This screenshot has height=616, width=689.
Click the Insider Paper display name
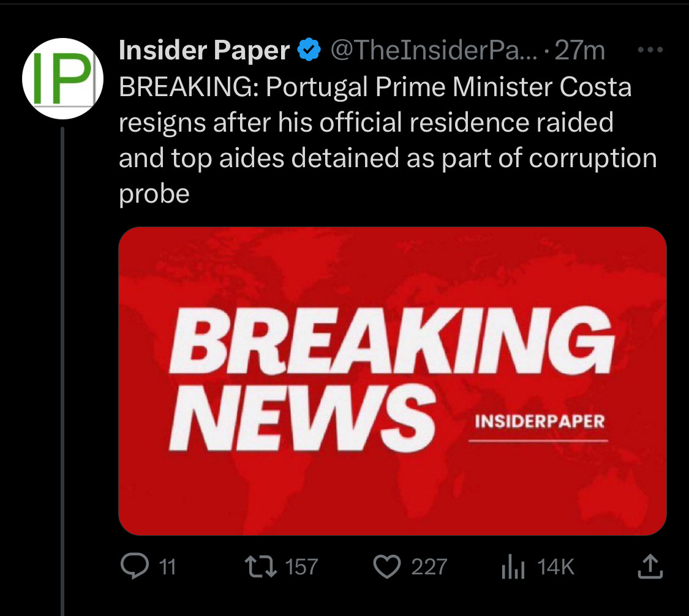pyautogui.click(x=204, y=50)
